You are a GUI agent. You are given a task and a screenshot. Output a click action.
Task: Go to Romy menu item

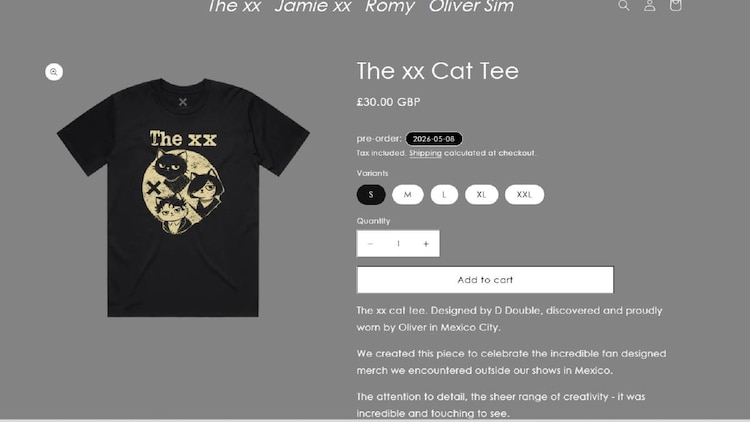pos(390,6)
